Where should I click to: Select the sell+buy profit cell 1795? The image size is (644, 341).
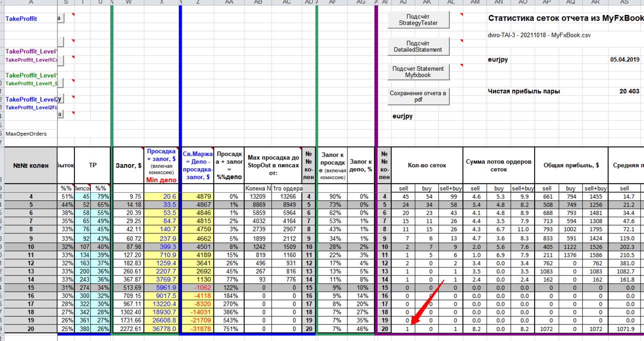(x=595, y=229)
